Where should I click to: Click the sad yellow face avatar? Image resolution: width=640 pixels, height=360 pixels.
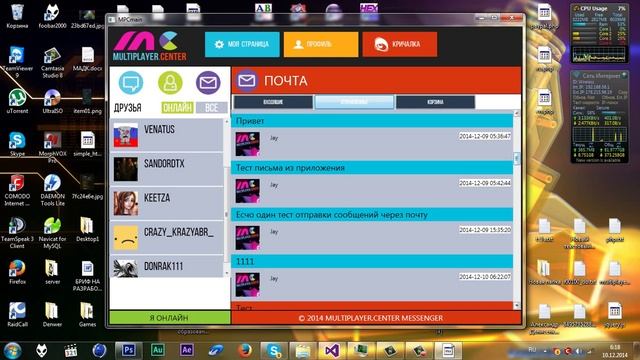[126, 238]
